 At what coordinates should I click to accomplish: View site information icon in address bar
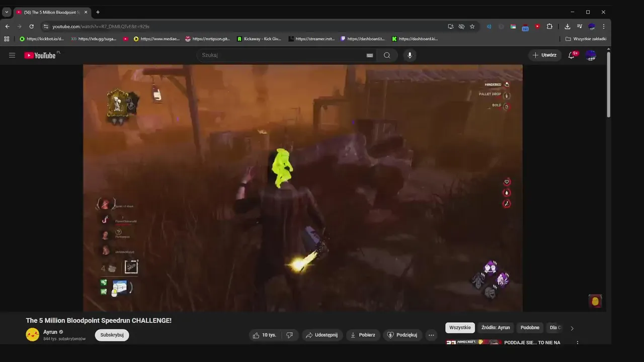click(x=46, y=26)
